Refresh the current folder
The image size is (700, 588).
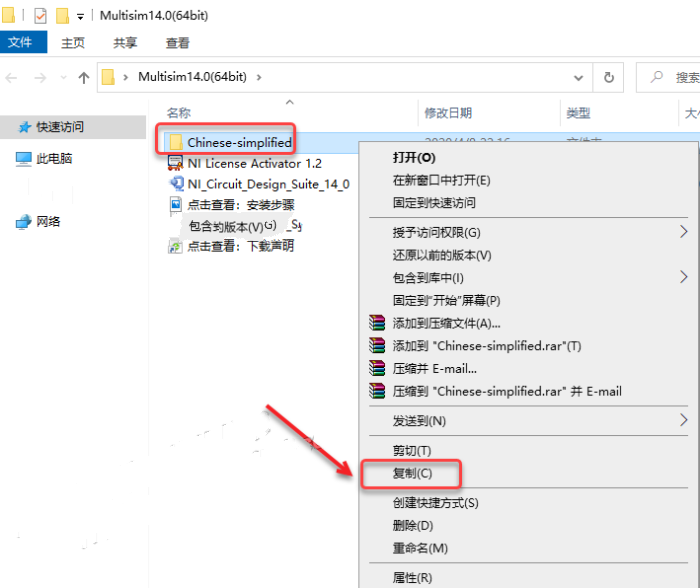(608, 78)
